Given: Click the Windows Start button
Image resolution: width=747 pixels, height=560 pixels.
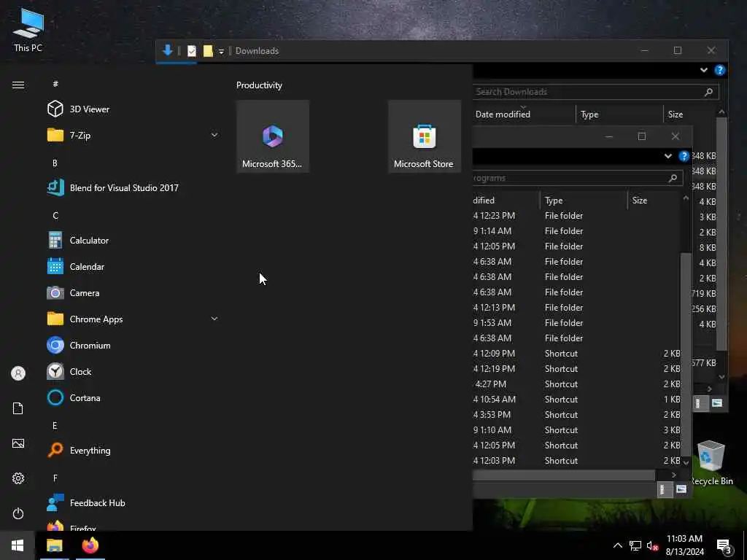Looking at the screenshot, I should click(x=18, y=545).
